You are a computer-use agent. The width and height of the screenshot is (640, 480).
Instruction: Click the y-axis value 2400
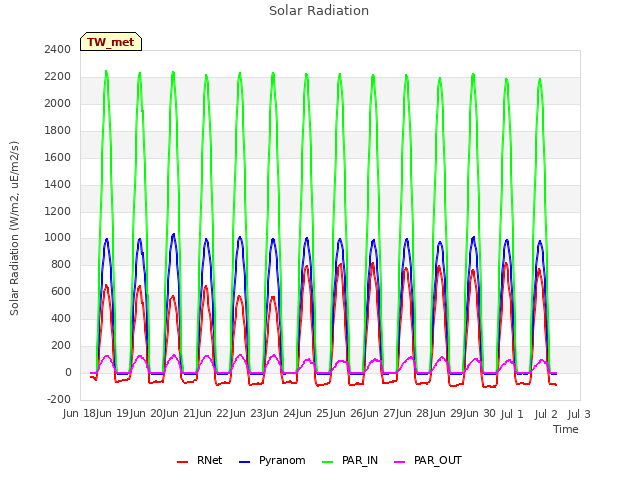pyautogui.click(x=58, y=49)
